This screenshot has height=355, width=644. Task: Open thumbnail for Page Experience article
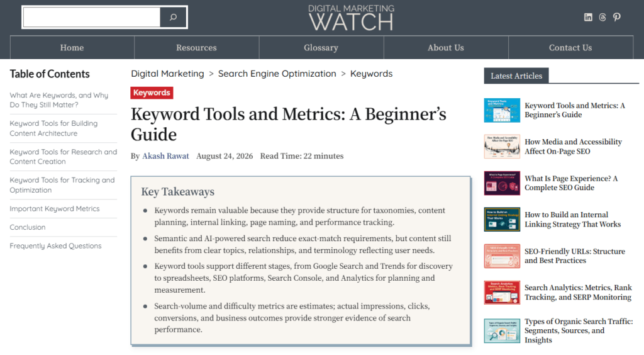pyautogui.click(x=502, y=183)
